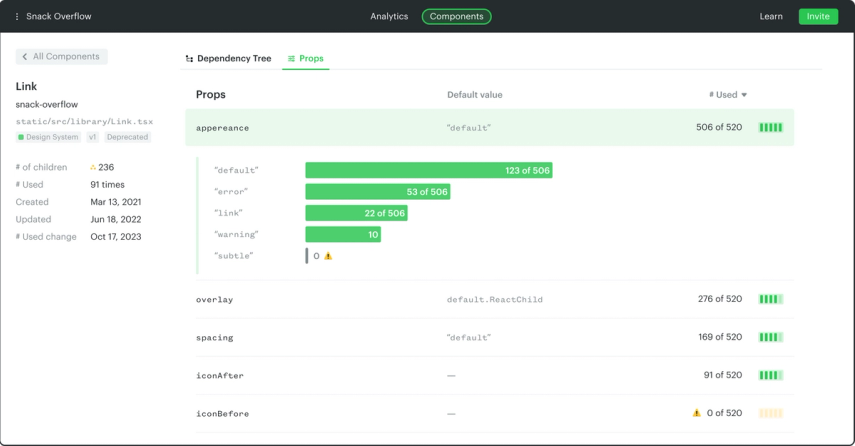Click the Snack Overflow workspace name
The width and height of the screenshot is (855, 446).
coord(59,16)
